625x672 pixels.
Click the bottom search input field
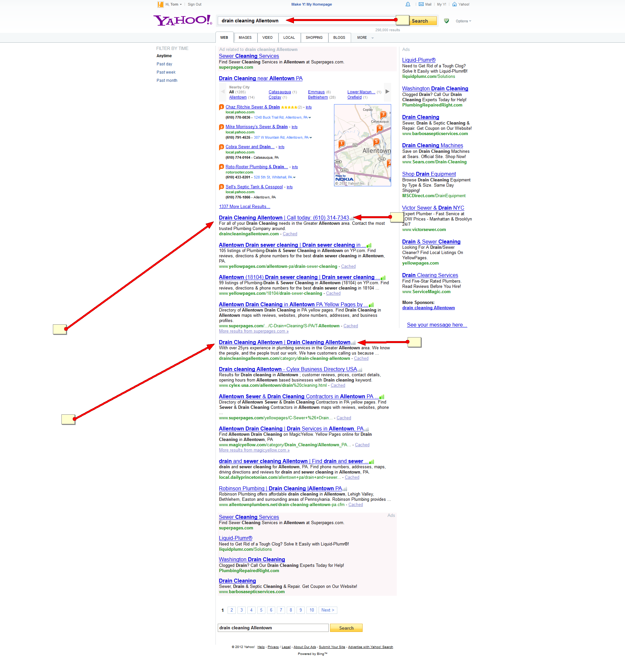[273, 628]
